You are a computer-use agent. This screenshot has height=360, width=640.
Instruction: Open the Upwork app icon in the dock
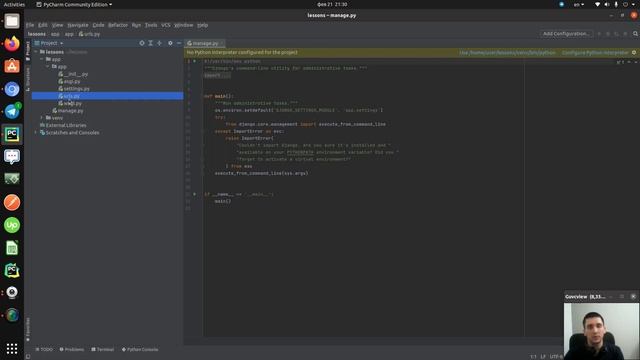(12, 225)
